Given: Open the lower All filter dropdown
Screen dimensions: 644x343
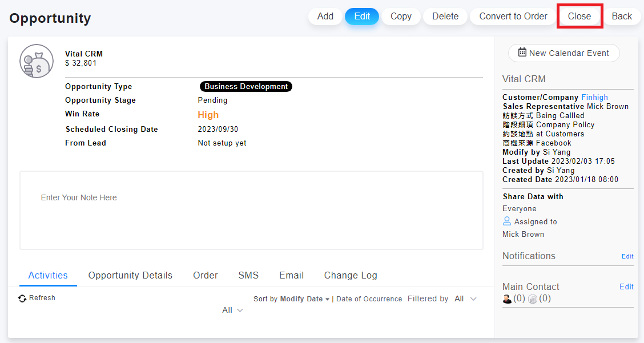Looking at the screenshot, I should tap(232, 310).
